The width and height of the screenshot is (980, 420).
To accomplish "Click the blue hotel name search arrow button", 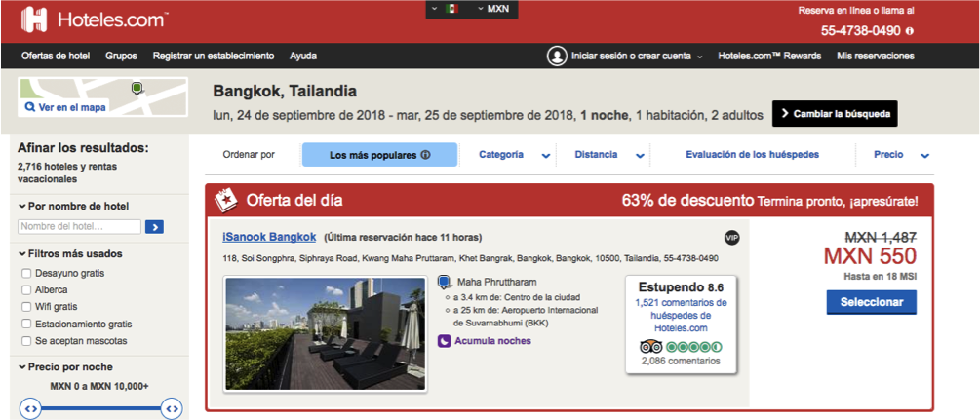I will 154,227.
